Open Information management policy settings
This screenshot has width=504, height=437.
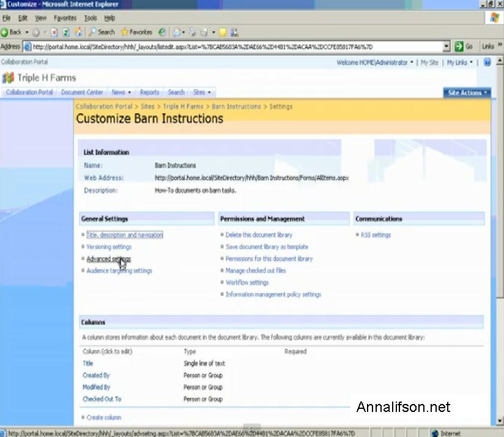click(x=273, y=295)
